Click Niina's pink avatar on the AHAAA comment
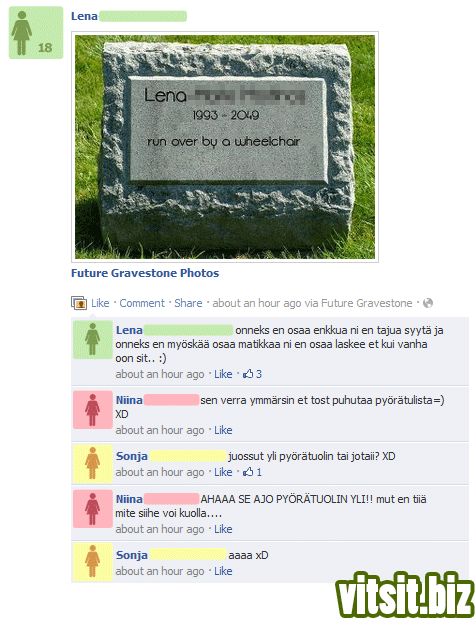 93,508
